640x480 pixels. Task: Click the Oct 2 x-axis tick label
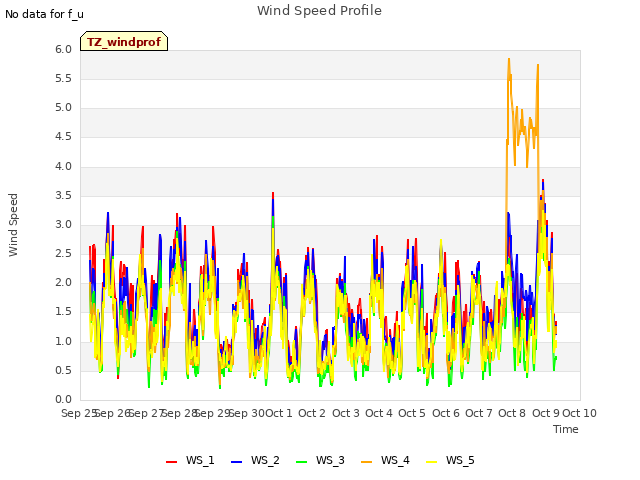pyautogui.click(x=312, y=413)
